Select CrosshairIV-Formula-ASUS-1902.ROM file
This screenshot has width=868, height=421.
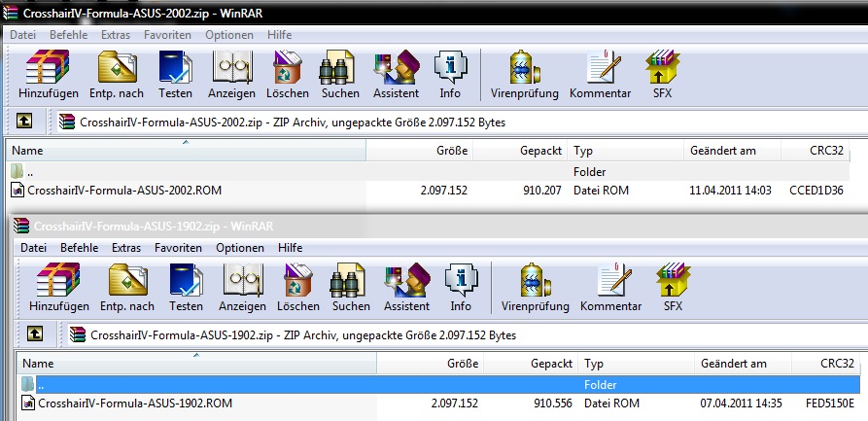[134, 403]
